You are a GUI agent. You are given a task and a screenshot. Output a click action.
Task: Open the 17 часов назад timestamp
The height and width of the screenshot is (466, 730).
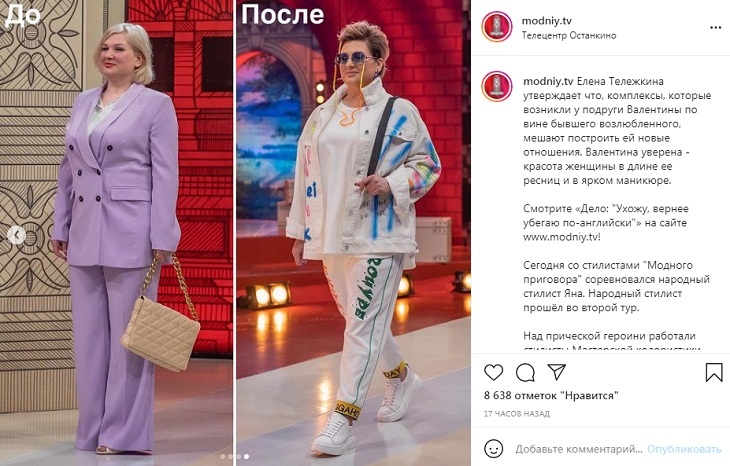pos(517,413)
